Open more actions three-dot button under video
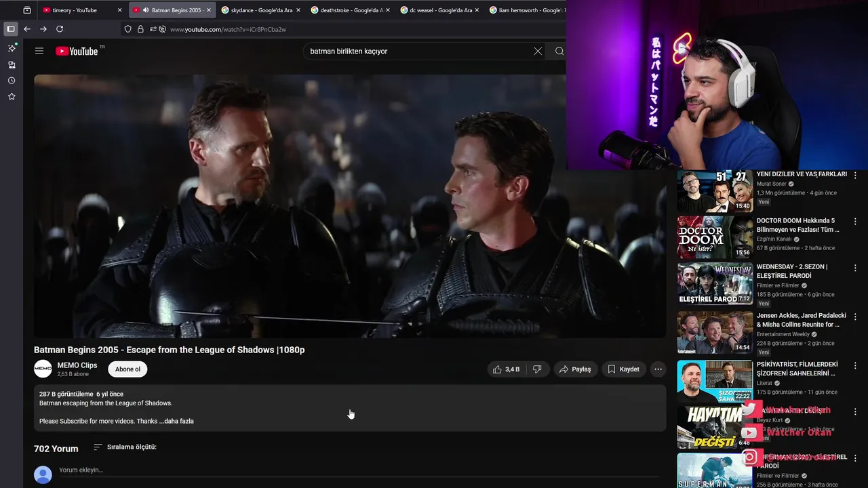The image size is (868, 488). pos(658,369)
